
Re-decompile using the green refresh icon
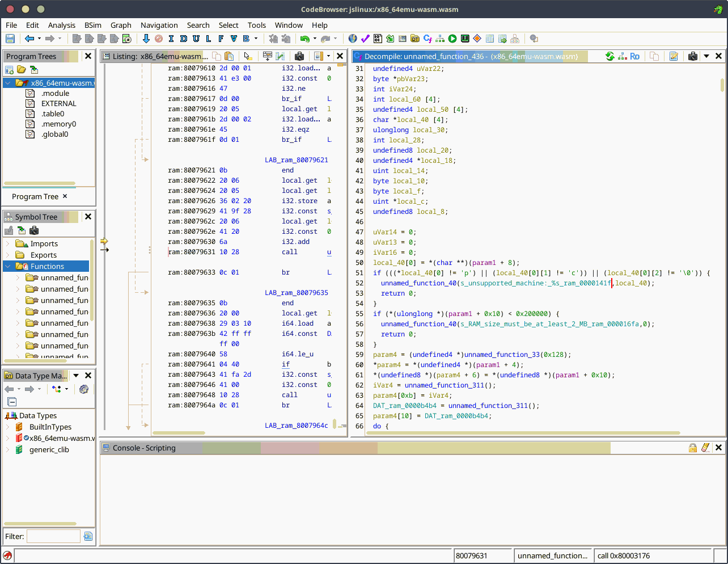point(610,56)
